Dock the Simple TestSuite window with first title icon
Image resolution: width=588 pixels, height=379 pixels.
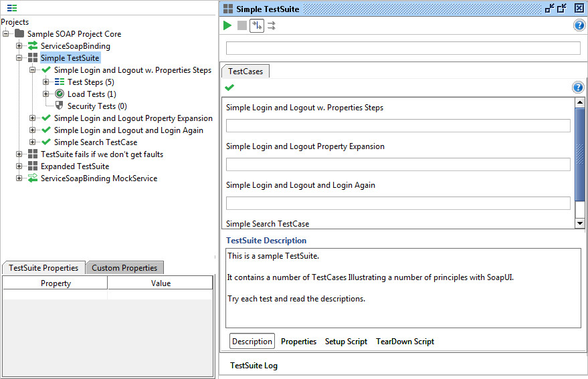pos(550,8)
